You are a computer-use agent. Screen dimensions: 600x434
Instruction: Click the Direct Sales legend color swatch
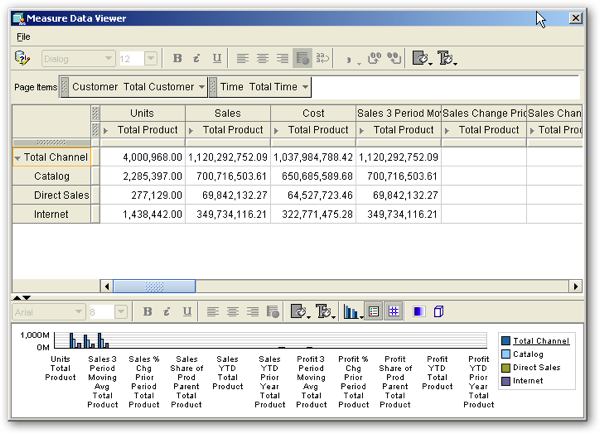click(x=506, y=368)
